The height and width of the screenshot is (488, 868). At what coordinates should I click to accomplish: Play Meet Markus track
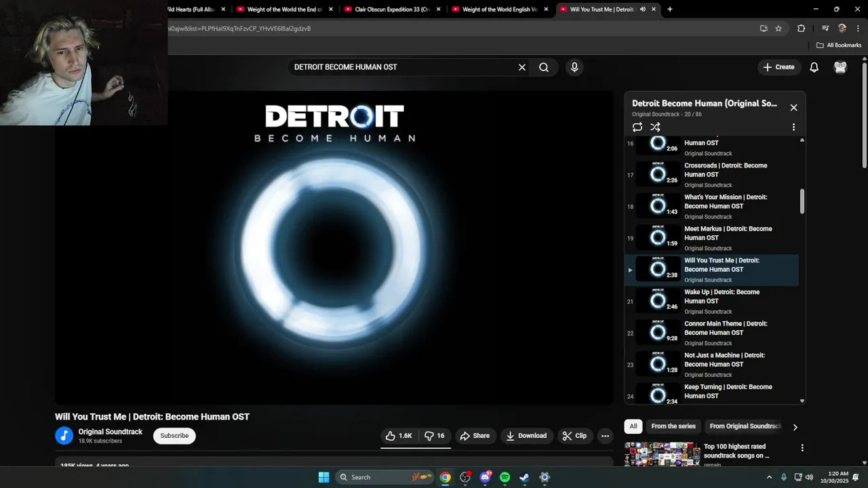711,238
